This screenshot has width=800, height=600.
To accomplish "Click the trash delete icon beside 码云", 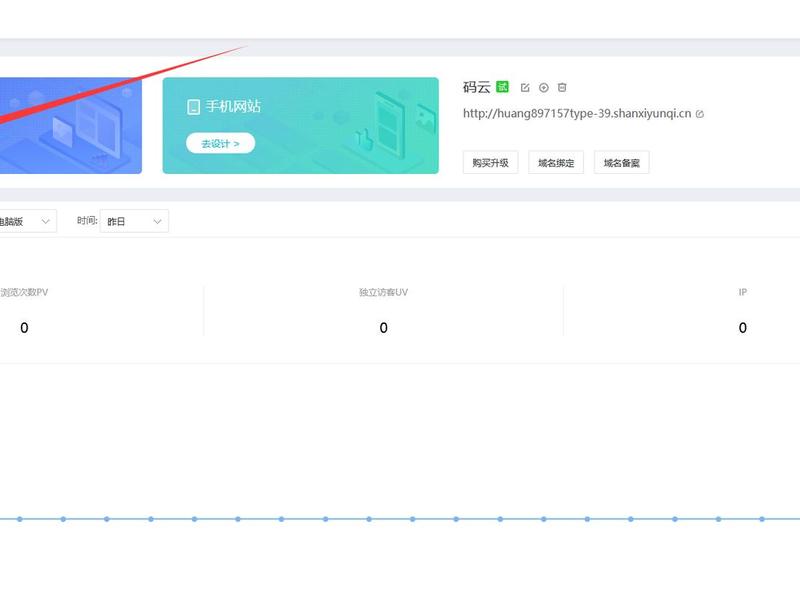I will (562, 87).
